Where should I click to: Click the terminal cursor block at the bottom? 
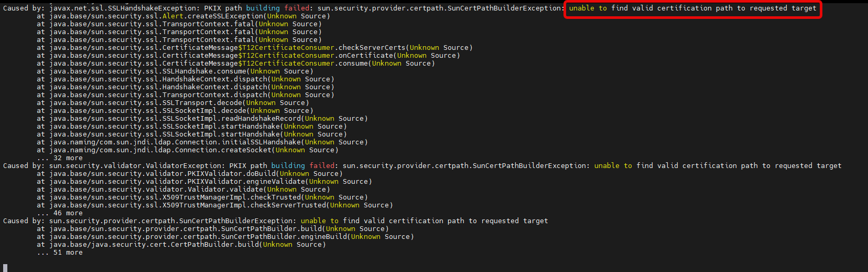click(5, 268)
